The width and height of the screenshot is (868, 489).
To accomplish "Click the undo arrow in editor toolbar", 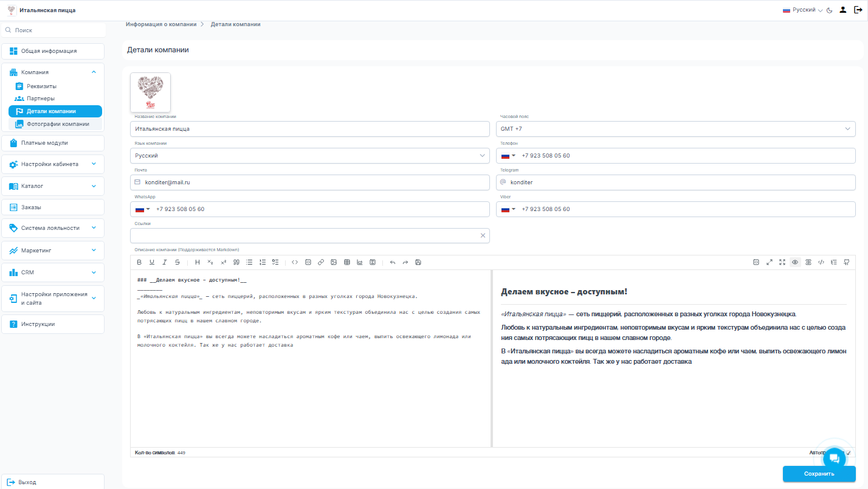I will pyautogui.click(x=393, y=262).
